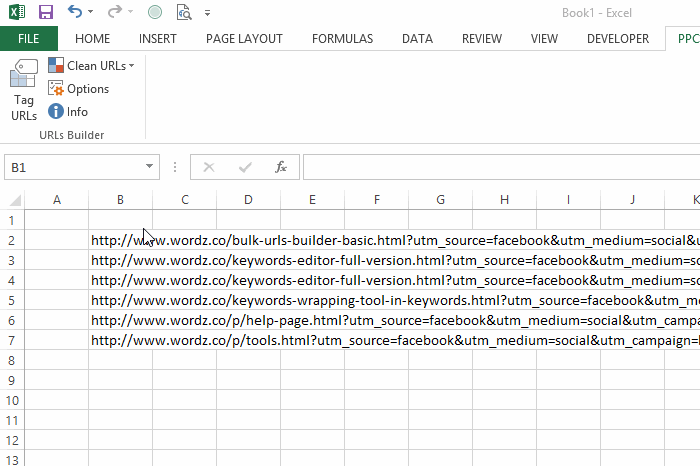Select row 12 header
Viewport: 700px width, 466px height.
click(x=12, y=441)
